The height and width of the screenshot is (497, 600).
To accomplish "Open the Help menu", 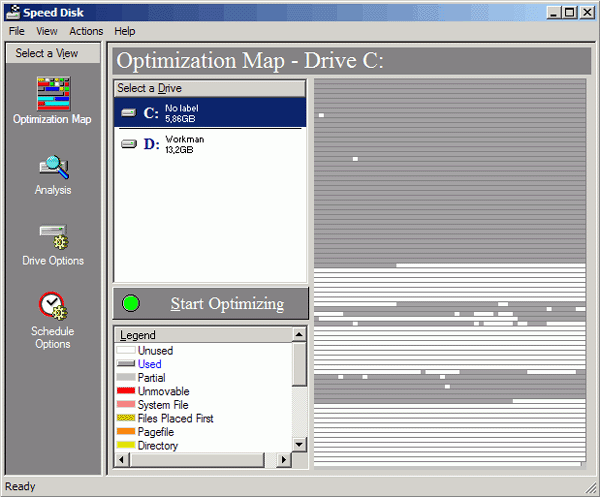I will click(125, 31).
